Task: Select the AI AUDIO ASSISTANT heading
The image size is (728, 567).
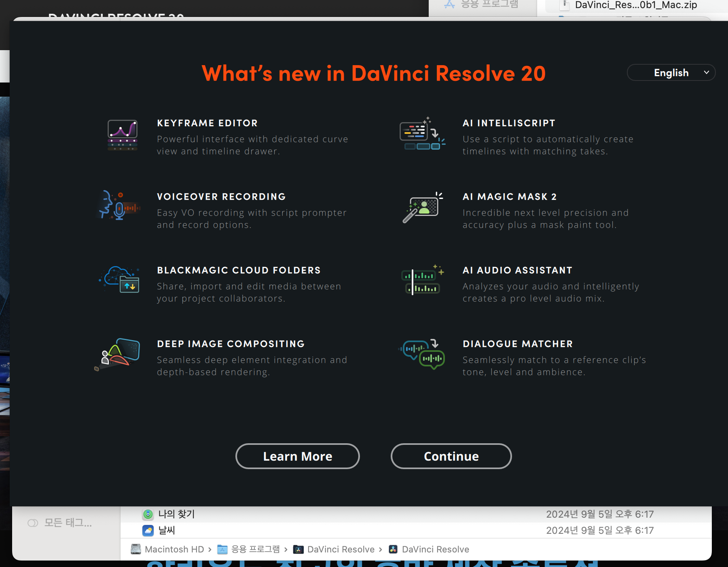Action: point(517,270)
